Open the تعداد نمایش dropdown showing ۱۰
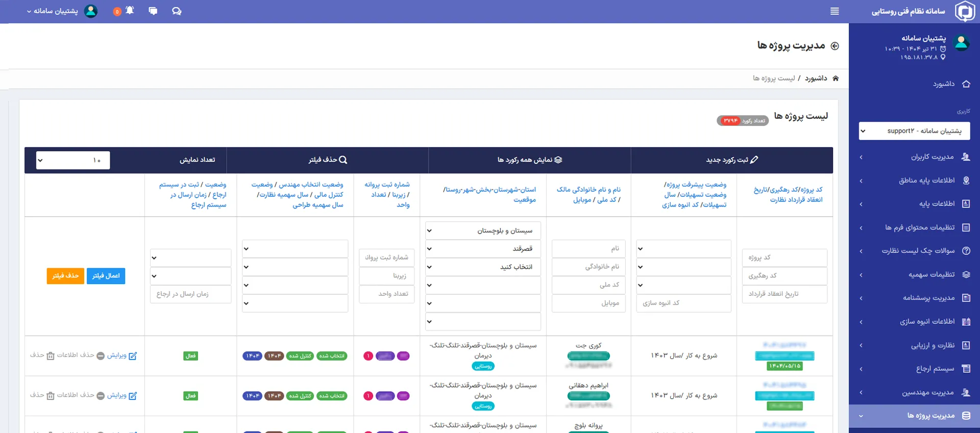 (x=73, y=160)
